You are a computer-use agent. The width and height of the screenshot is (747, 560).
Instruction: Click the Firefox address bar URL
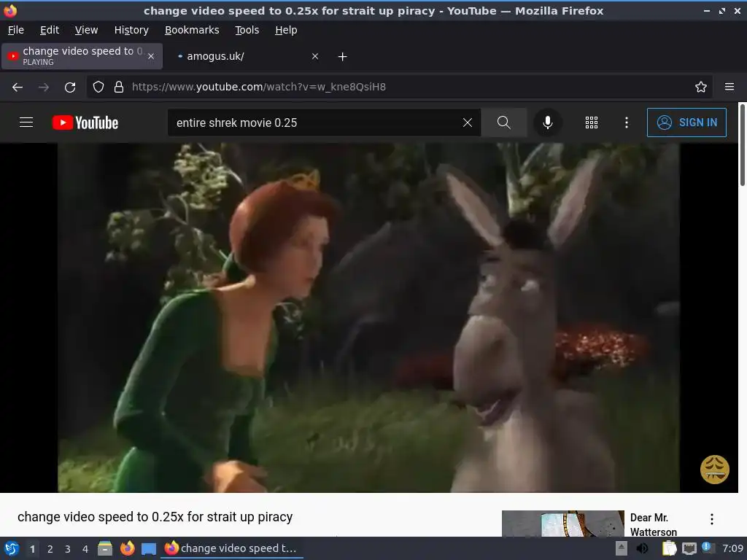pos(259,87)
